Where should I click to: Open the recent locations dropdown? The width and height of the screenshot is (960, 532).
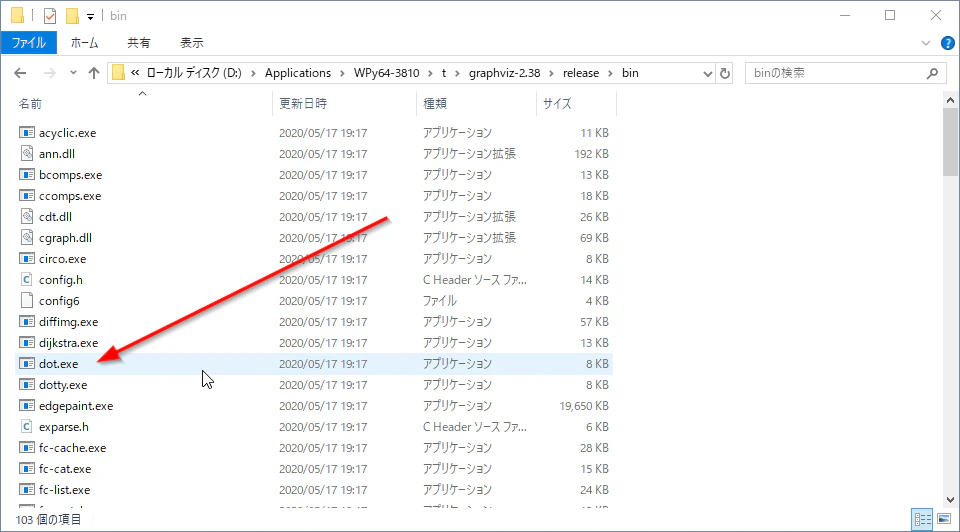tap(73, 73)
